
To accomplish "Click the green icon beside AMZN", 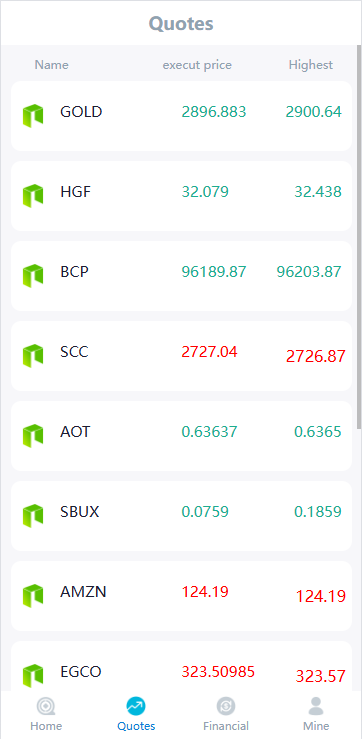I will (33, 596).
